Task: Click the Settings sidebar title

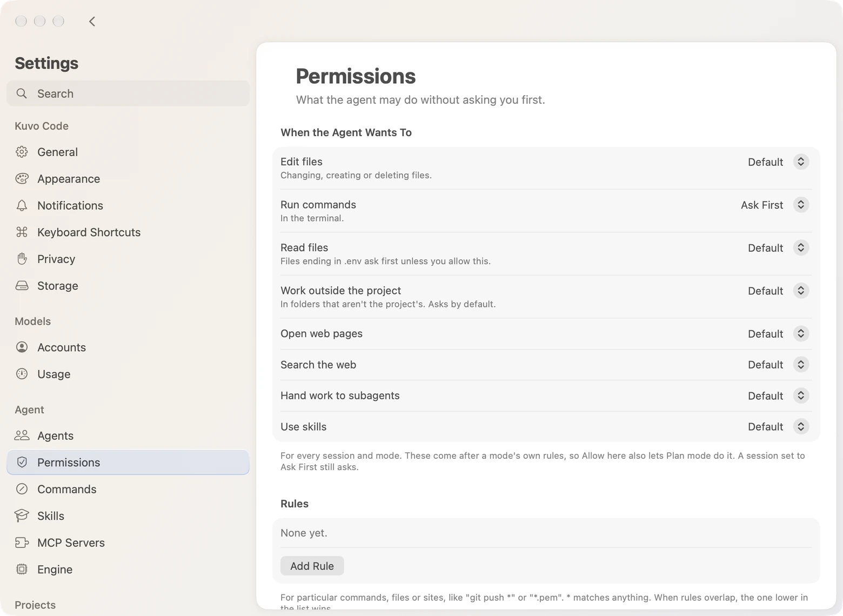Action: (46, 63)
